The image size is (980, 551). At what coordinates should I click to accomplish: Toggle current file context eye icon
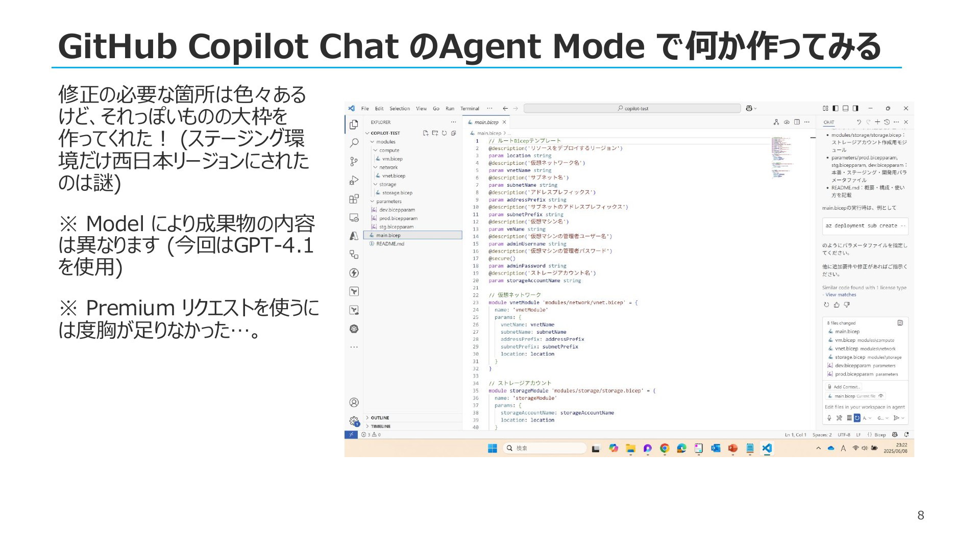(x=881, y=396)
